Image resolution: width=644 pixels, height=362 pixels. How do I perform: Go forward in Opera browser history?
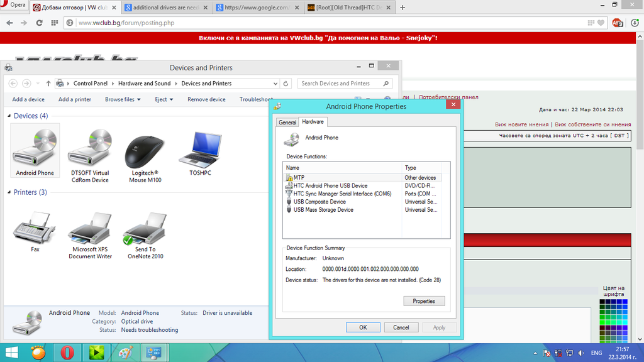click(24, 23)
